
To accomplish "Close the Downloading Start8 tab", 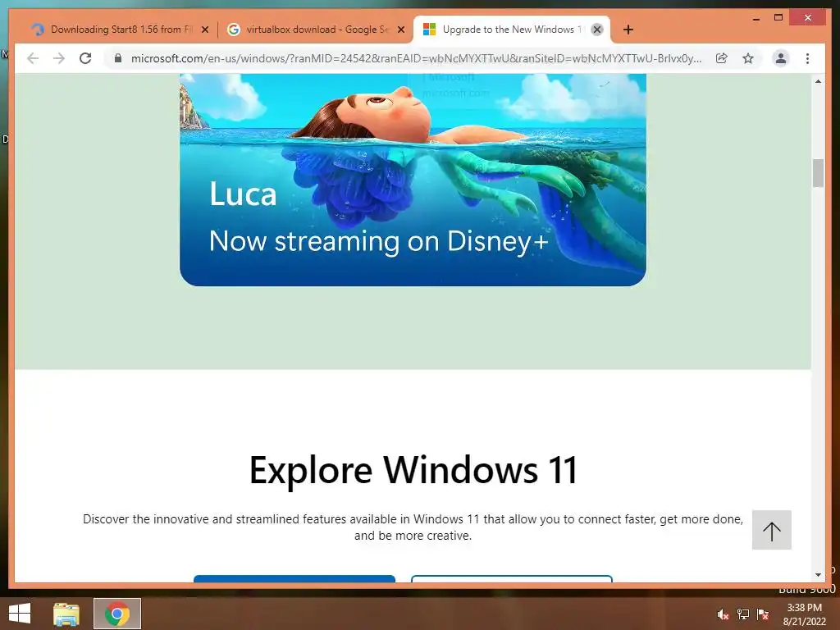I will pyautogui.click(x=204, y=30).
